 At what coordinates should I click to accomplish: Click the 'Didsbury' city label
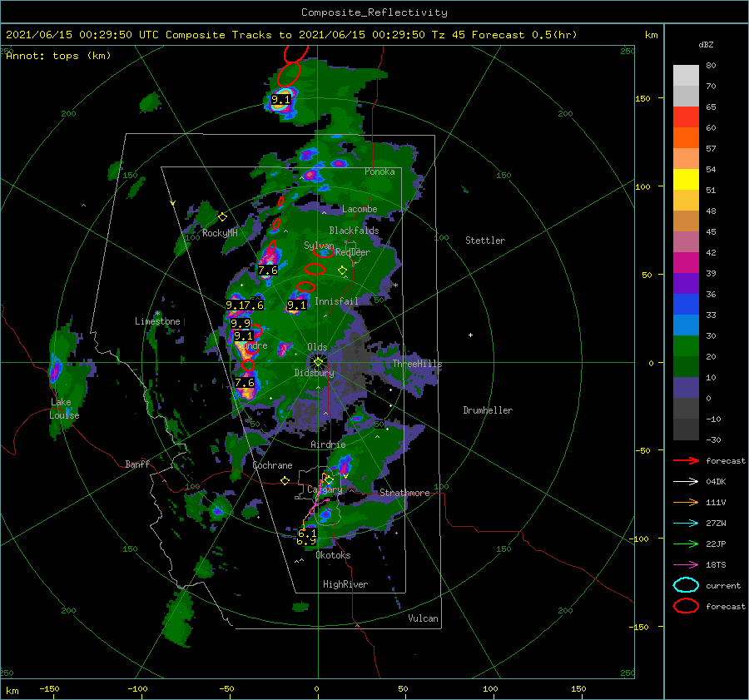314,373
